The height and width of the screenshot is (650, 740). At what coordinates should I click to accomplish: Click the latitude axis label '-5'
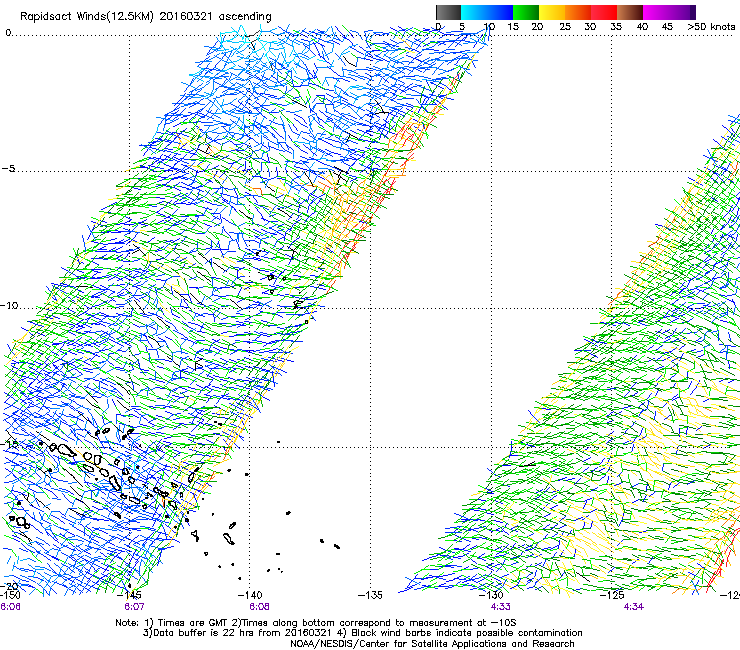click(x=8, y=168)
